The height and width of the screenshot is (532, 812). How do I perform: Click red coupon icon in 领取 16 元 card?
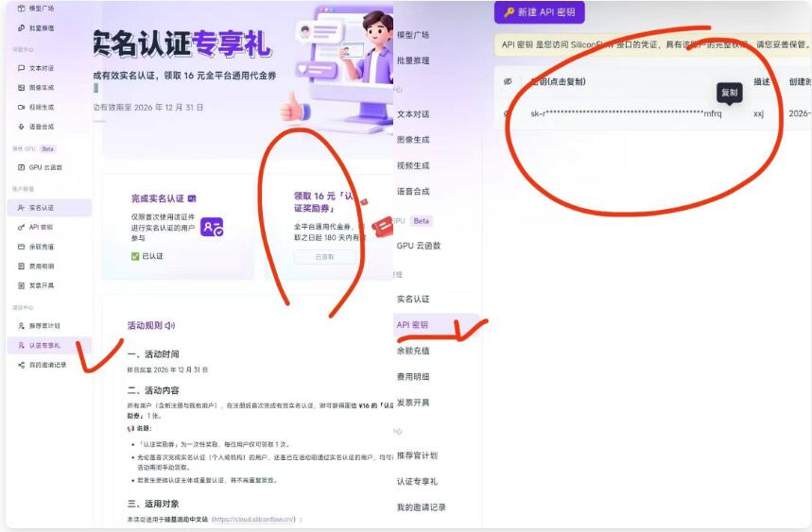382,227
